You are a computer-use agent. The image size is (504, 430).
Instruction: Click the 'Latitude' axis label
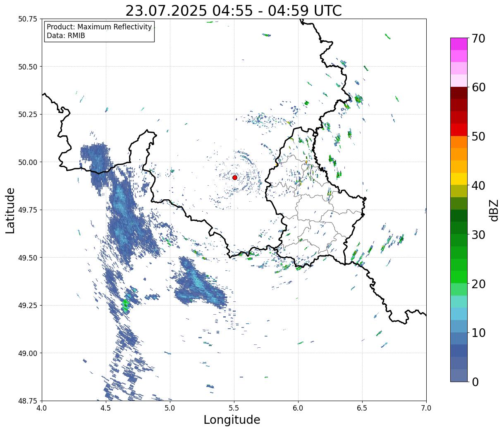(x=10, y=210)
